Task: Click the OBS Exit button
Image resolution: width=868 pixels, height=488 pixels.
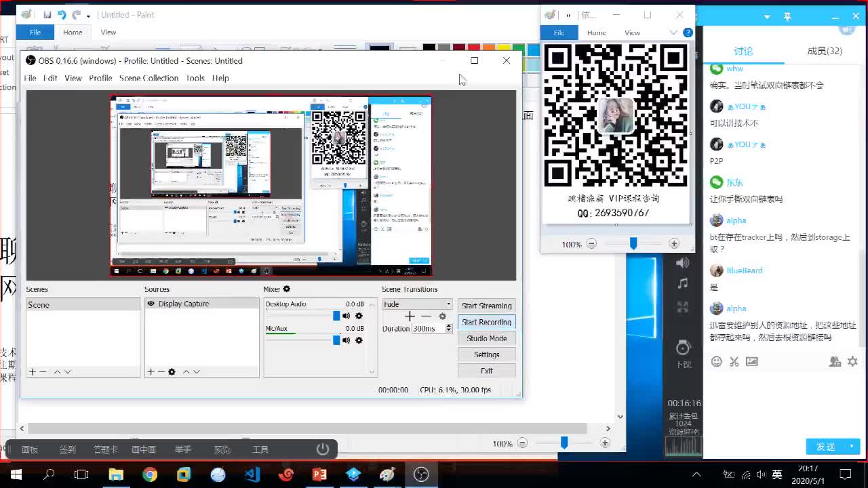Action: point(487,371)
